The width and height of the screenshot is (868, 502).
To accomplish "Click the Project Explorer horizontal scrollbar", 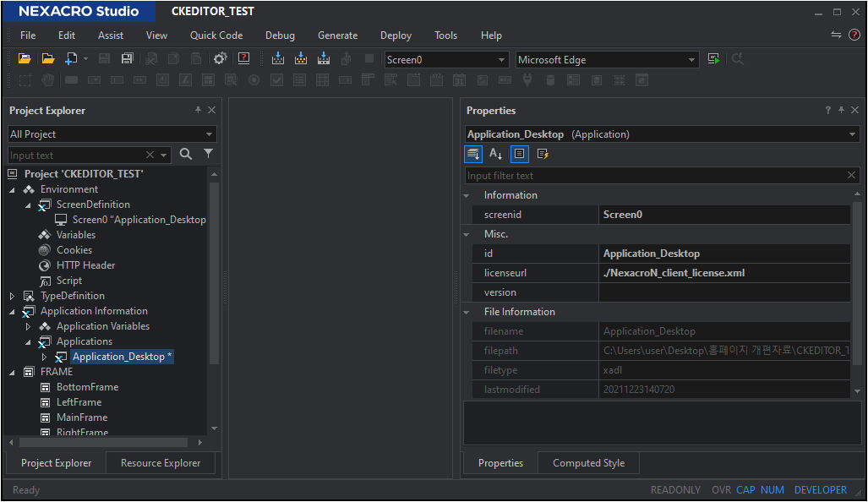I will [101, 442].
